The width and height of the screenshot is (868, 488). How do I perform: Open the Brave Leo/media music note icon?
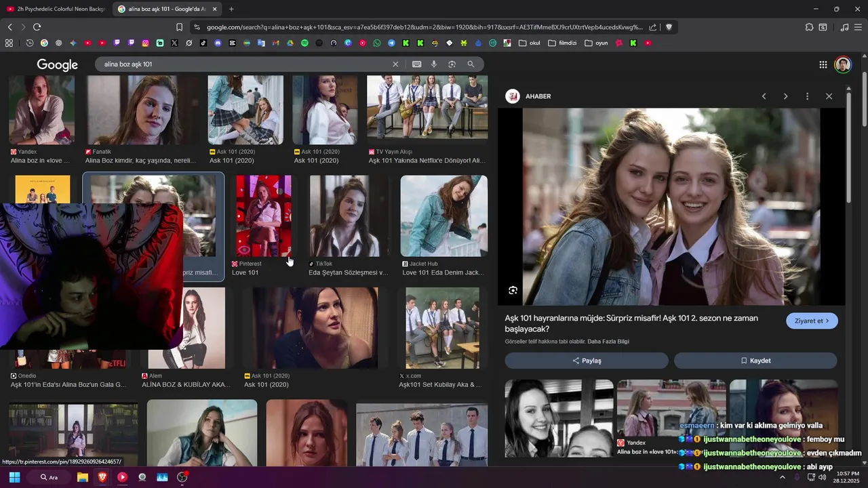844,27
